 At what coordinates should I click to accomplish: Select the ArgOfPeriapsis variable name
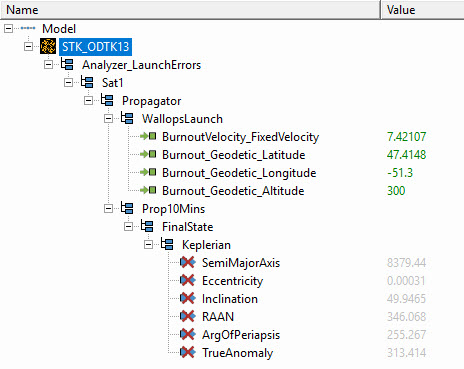pyautogui.click(x=241, y=335)
